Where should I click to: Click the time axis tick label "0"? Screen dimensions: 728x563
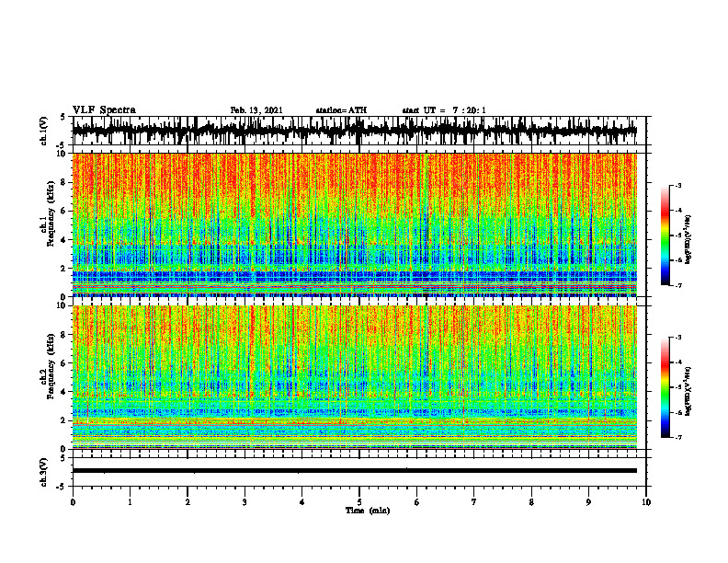[x=73, y=502]
